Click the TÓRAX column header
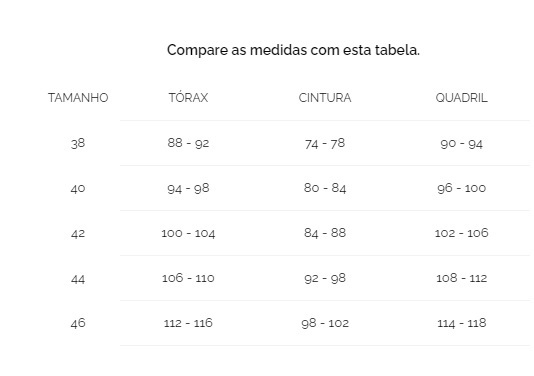534x376 pixels. coord(188,97)
